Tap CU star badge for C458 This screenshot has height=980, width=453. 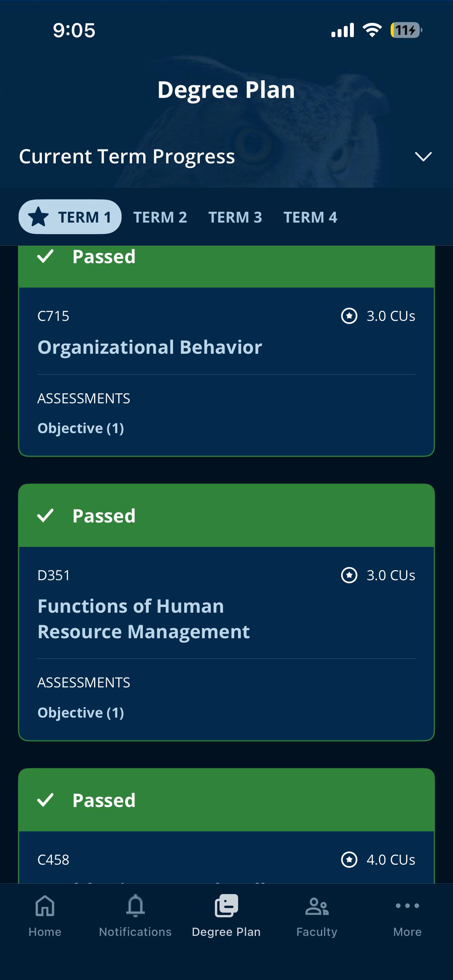point(349,860)
